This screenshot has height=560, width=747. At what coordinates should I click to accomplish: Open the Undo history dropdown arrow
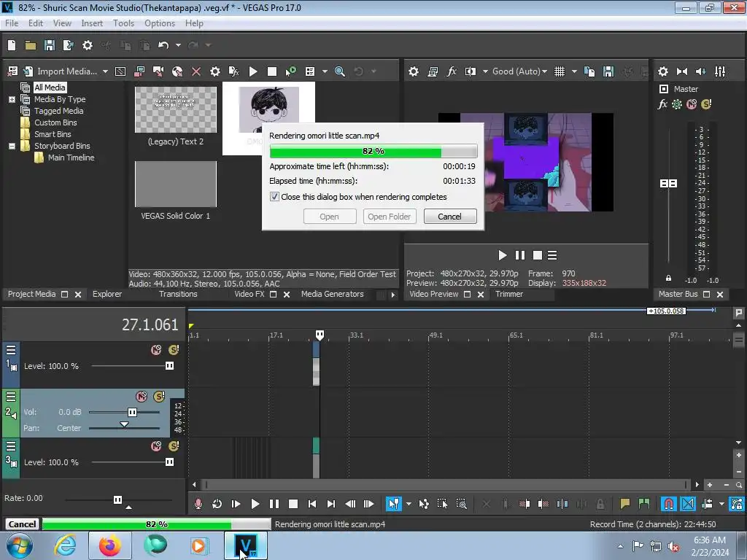[178, 45]
